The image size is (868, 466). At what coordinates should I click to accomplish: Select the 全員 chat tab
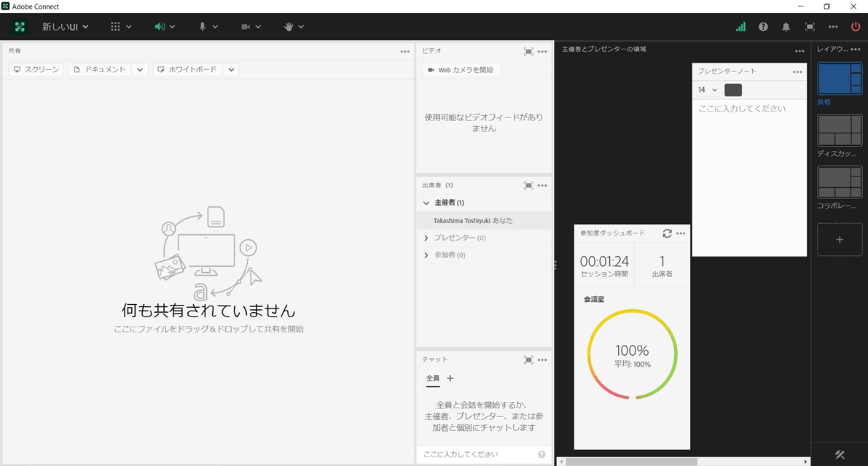(431, 378)
